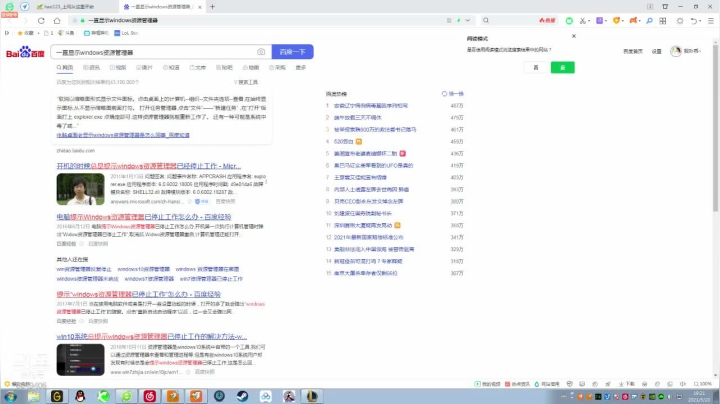Screen dimensions: 720x404
Task: Open the win10系统 result title link
Action: pyautogui.click(x=152, y=337)
